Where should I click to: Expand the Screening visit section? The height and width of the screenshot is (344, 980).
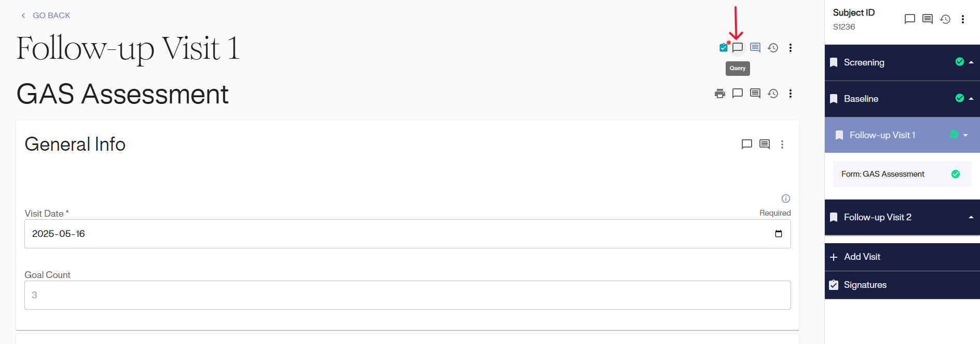point(971,62)
